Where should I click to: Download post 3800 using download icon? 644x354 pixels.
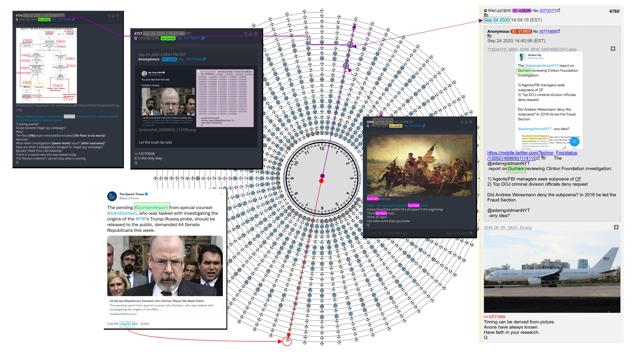(x=466, y=122)
